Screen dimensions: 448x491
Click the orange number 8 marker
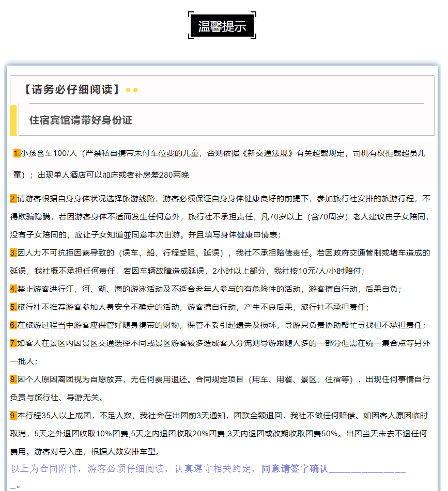[13, 379]
